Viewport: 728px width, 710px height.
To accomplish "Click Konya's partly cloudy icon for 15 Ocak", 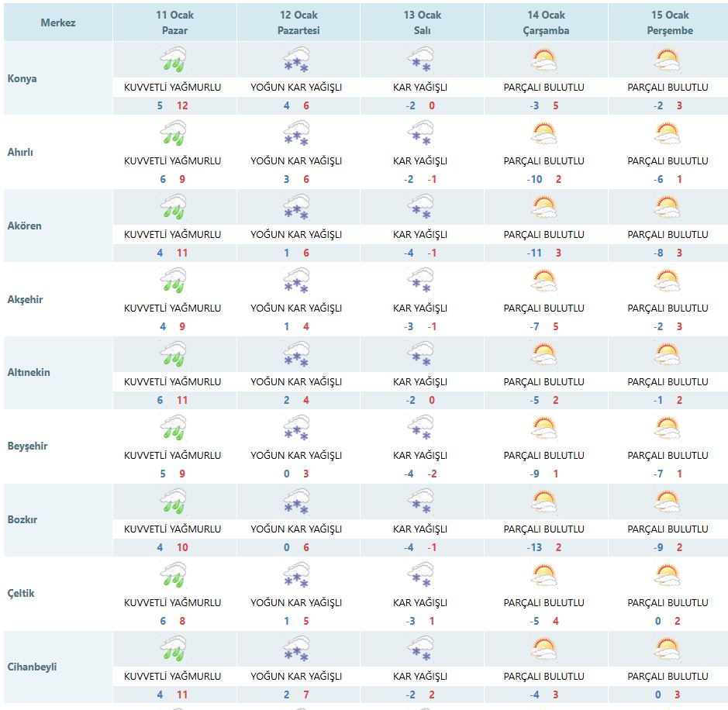I will tap(668, 60).
